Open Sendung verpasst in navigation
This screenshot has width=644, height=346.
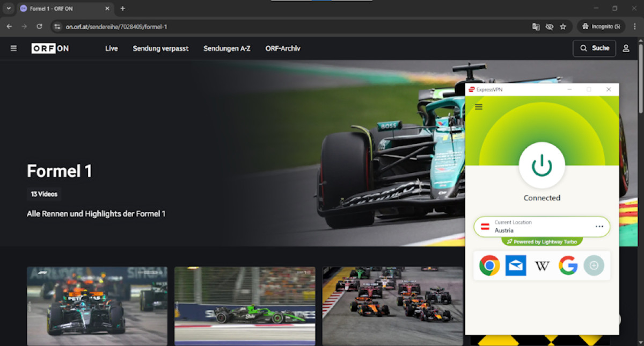(160, 48)
